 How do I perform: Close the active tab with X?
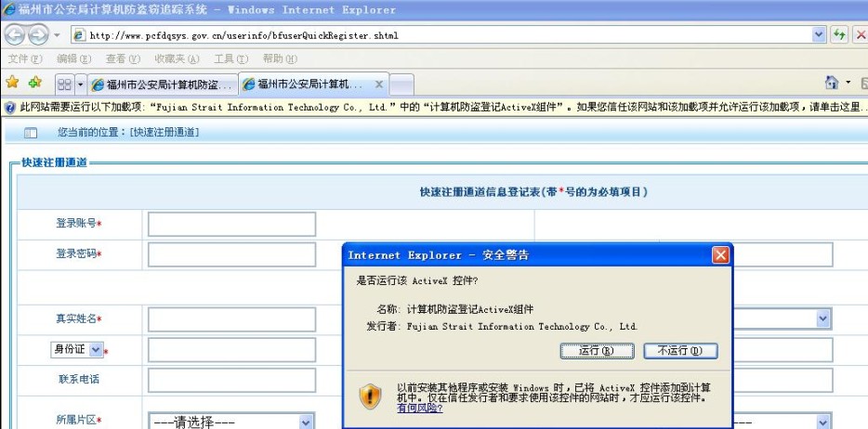[379, 84]
